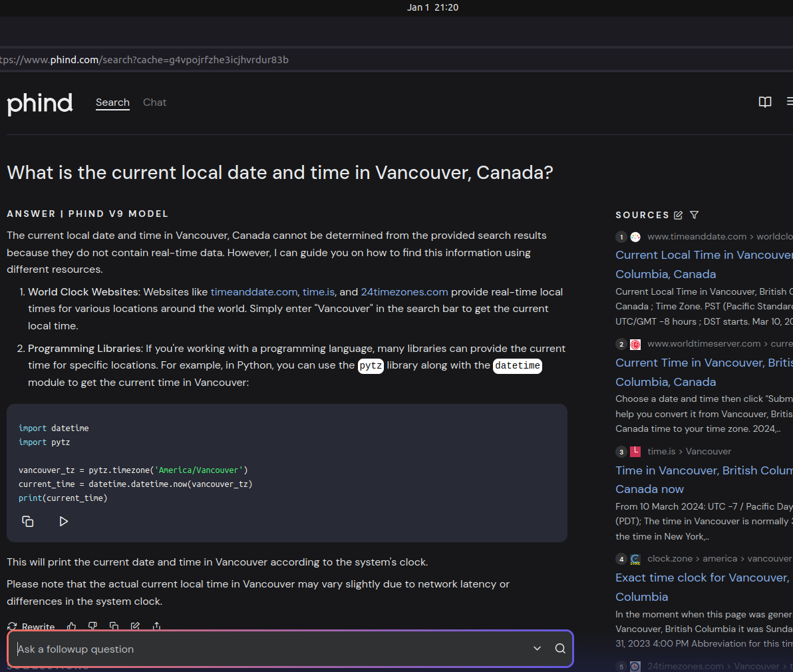The image size is (793, 672).
Task: Give the answer a thumbs up
Action: 71,627
